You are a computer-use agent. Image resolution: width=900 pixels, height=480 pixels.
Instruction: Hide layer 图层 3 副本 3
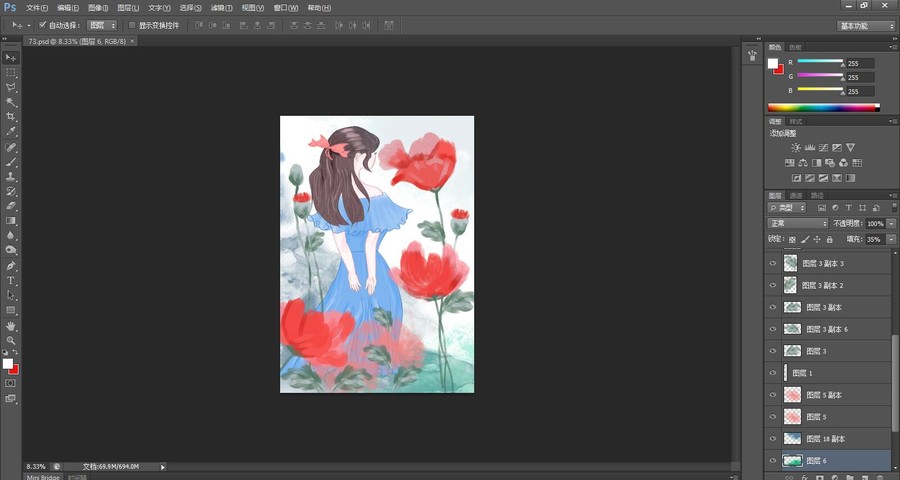[773, 264]
